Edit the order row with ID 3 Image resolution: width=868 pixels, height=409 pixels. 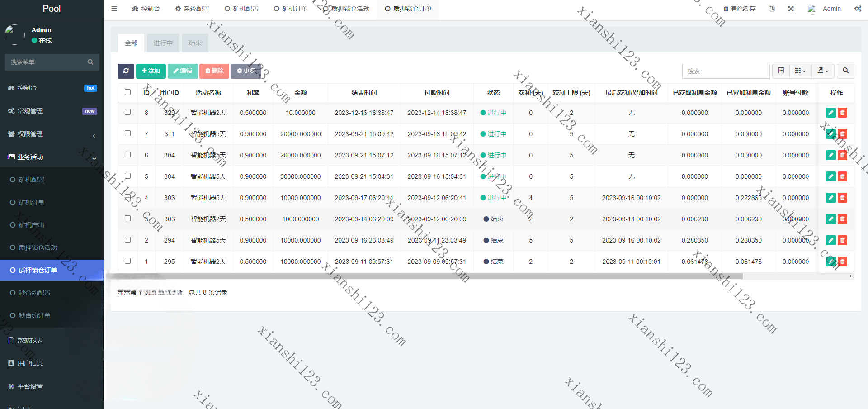[831, 219]
